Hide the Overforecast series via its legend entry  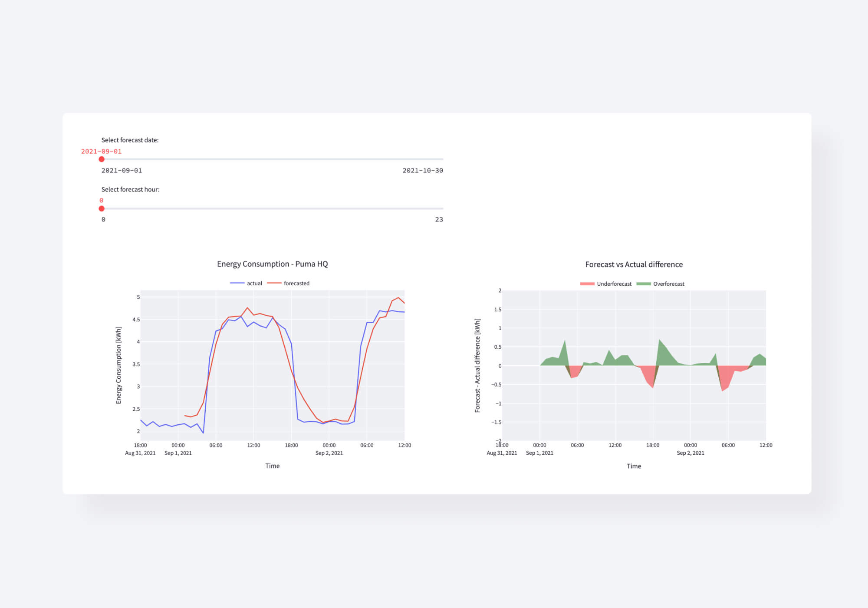[669, 284]
